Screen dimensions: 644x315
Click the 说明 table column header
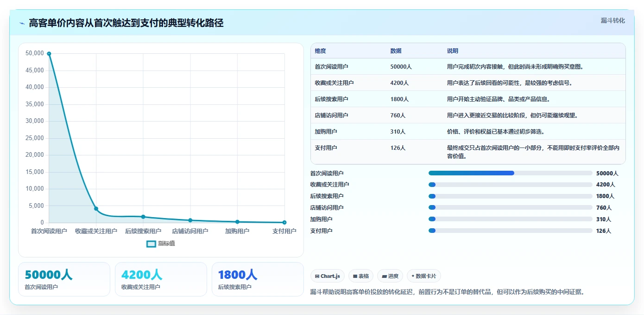453,51
